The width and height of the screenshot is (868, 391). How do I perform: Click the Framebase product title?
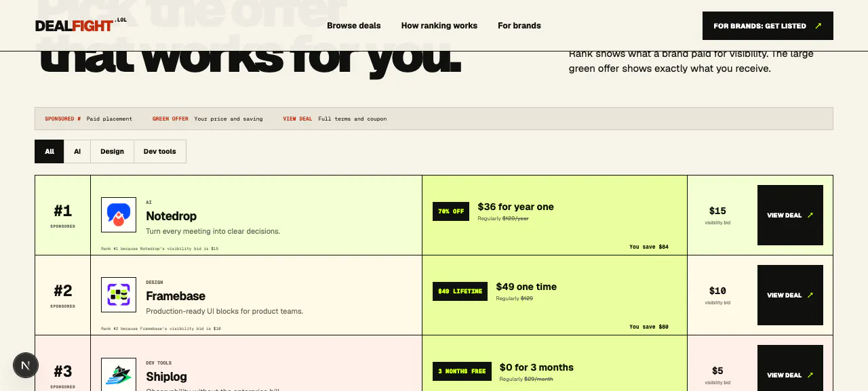(176, 296)
